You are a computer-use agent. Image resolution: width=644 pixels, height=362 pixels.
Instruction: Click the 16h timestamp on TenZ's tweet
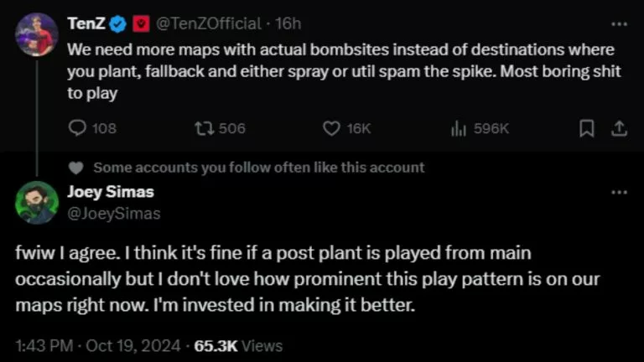pos(288,23)
